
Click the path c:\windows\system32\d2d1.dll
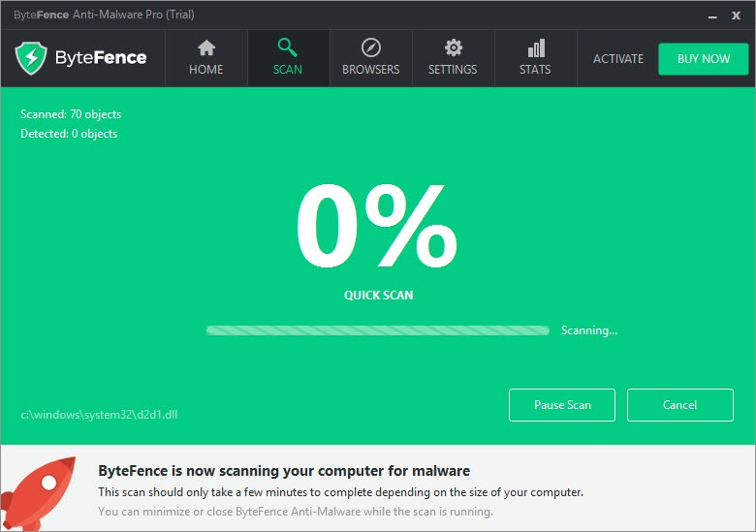pyautogui.click(x=99, y=415)
